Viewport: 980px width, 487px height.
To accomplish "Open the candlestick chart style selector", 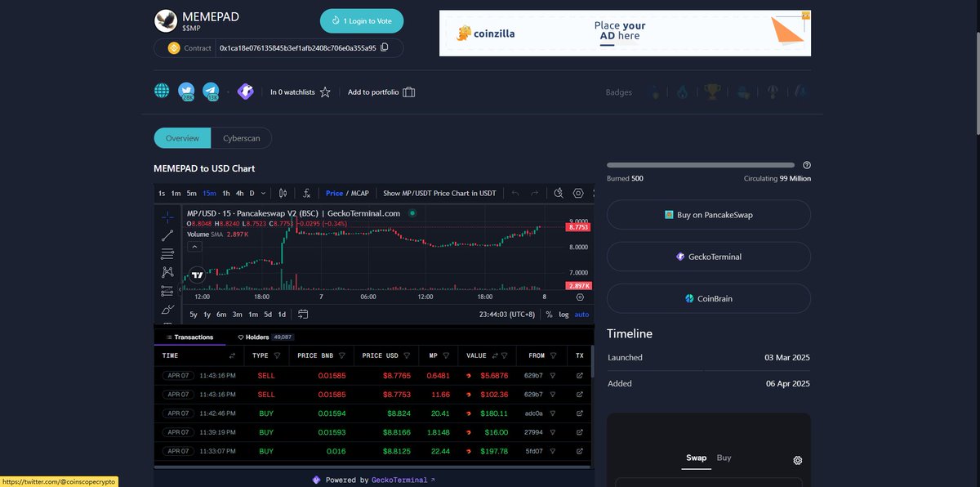I will coord(283,194).
